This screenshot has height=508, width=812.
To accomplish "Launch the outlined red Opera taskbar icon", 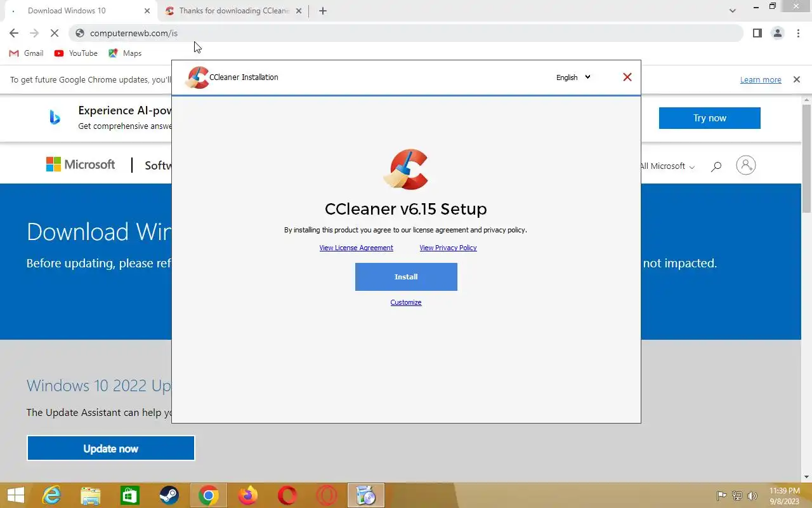I will pyautogui.click(x=327, y=495).
